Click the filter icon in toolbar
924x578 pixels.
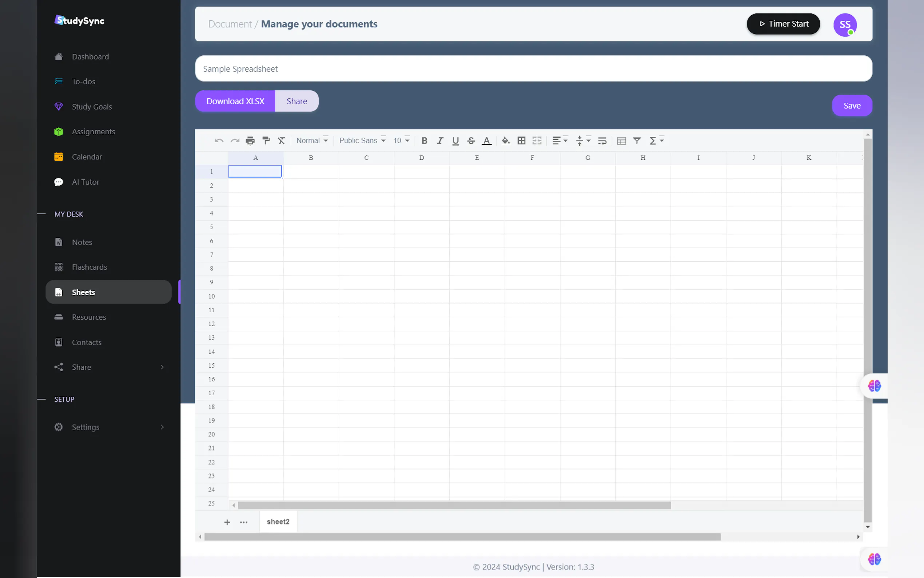[637, 140]
